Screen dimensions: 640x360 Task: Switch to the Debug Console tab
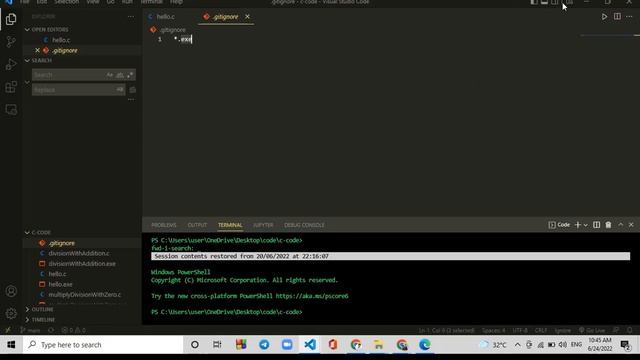pos(304,225)
